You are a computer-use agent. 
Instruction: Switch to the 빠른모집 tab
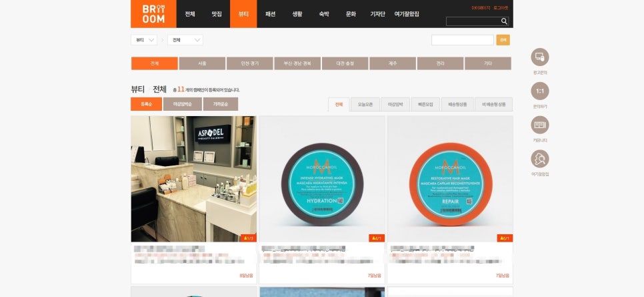click(425, 105)
